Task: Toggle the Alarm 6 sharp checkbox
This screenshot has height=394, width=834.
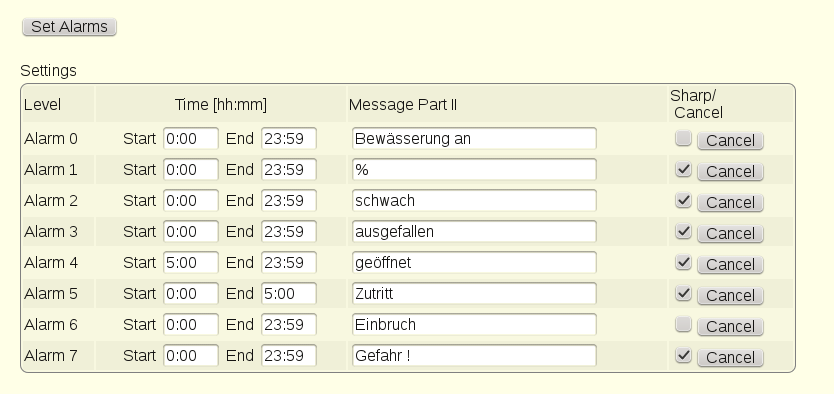Action: pos(683,324)
